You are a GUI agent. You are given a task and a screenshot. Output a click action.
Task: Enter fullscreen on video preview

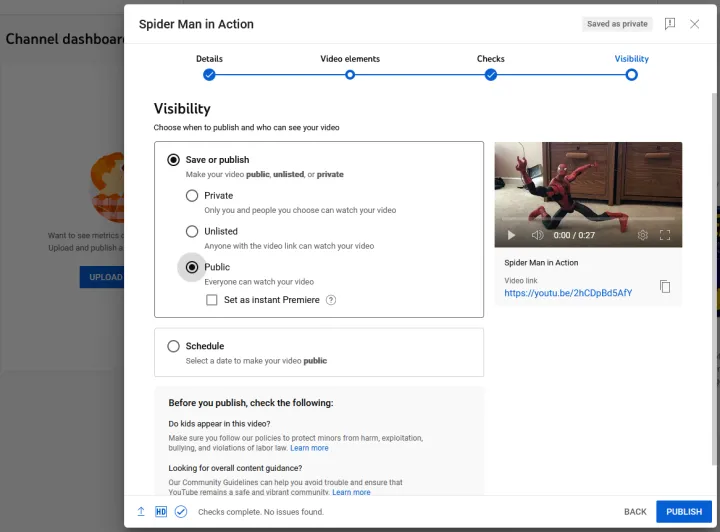click(x=665, y=235)
